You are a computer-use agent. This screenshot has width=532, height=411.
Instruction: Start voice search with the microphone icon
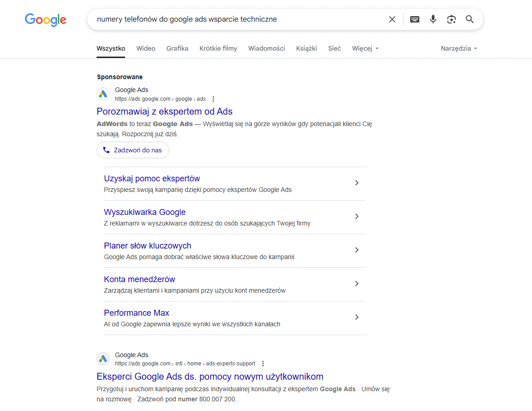click(x=433, y=19)
